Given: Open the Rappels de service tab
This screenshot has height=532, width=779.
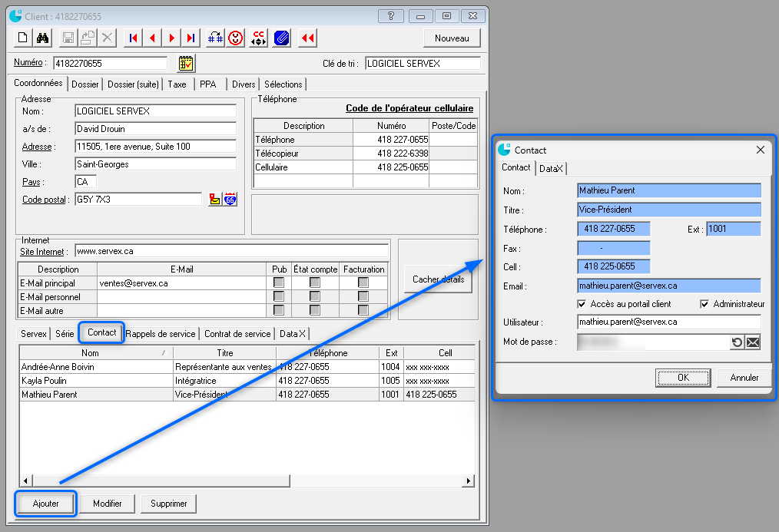Looking at the screenshot, I should click(x=161, y=334).
